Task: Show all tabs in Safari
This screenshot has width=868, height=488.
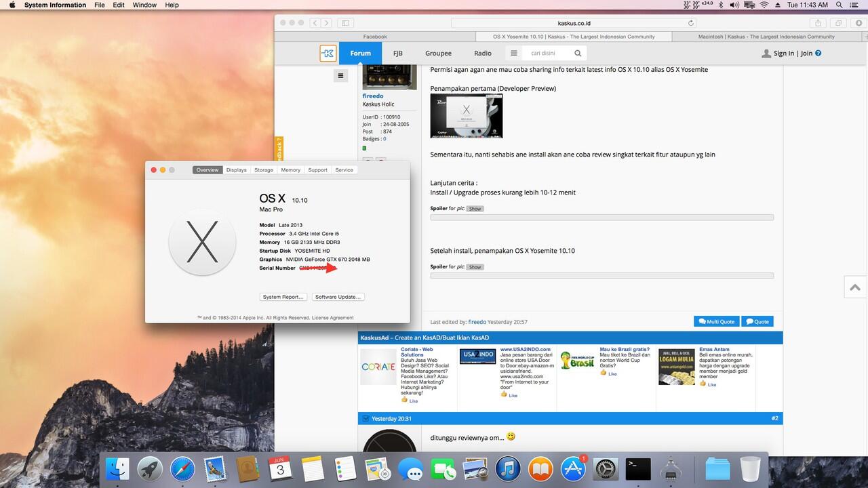Action: pyautogui.click(x=839, y=23)
